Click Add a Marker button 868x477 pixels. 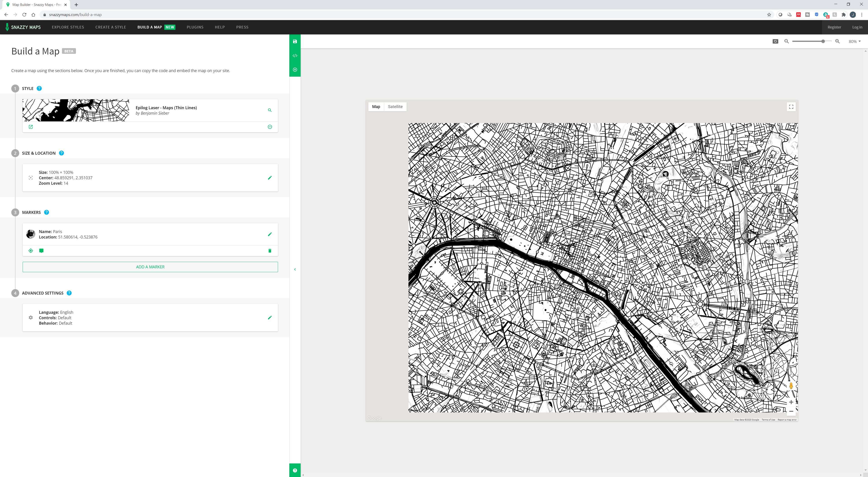click(150, 267)
